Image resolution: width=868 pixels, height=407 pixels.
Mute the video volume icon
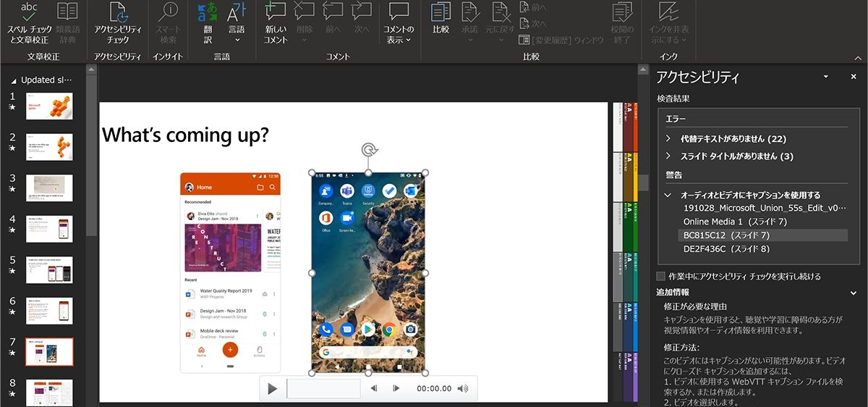click(463, 389)
